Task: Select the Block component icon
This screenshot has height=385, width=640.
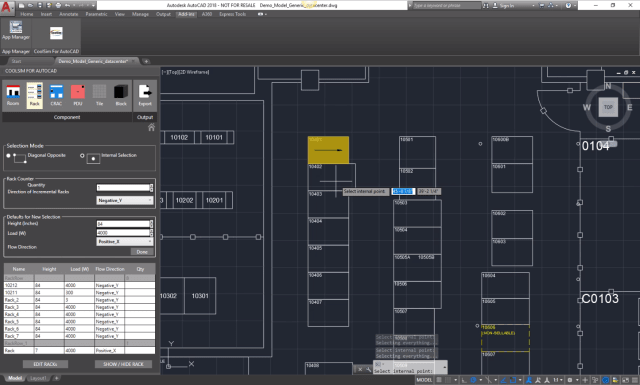Action: point(121,95)
